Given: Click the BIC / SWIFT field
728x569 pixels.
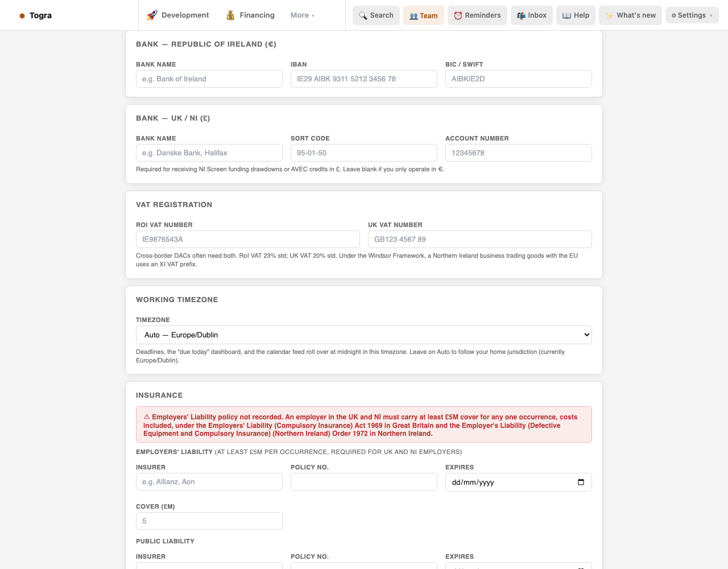Looking at the screenshot, I should click(519, 79).
